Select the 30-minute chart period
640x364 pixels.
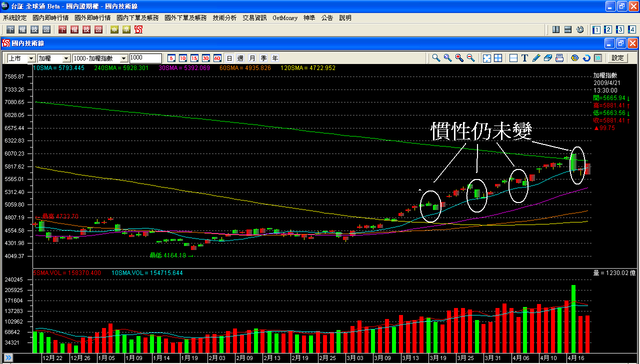pos(206,58)
